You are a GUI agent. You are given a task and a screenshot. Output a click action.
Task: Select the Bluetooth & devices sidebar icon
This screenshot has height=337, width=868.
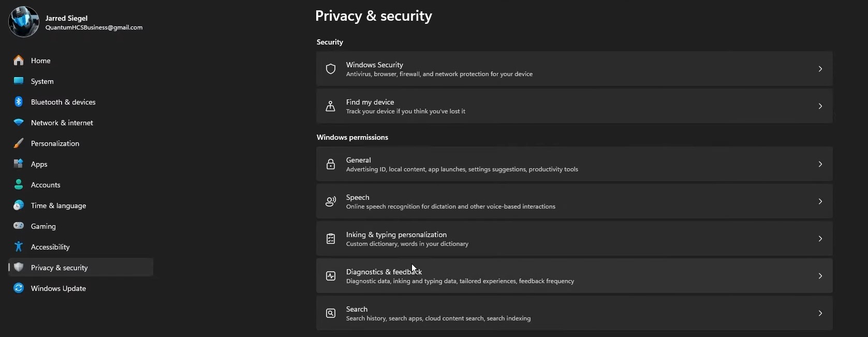(x=18, y=101)
